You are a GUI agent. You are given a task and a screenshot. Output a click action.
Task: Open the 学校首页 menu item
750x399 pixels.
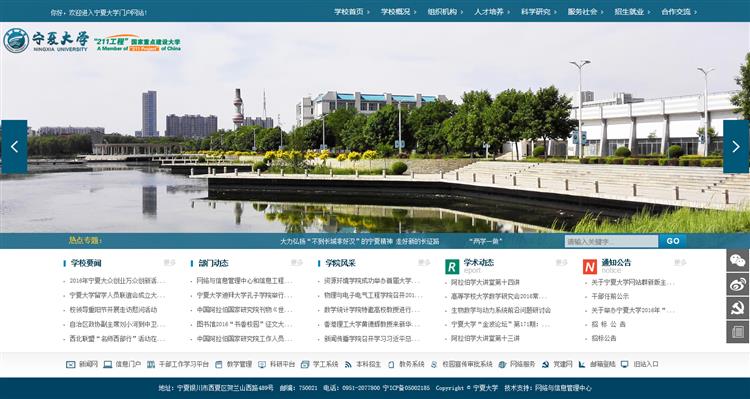point(352,12)
